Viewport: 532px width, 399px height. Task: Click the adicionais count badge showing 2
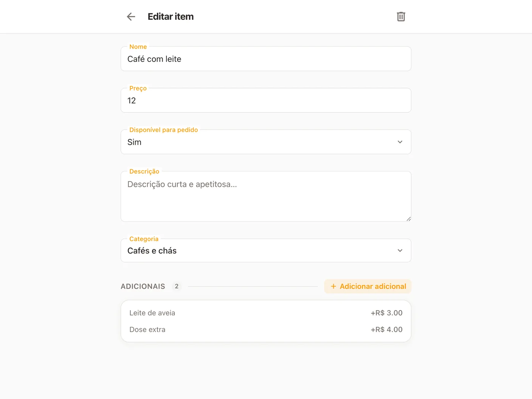point(176,287)
